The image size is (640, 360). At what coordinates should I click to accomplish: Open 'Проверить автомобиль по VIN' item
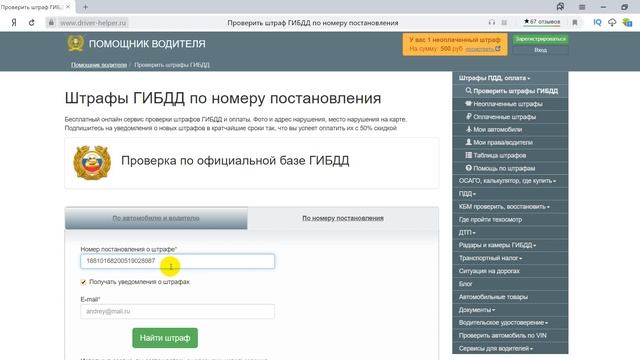point(510,336)
